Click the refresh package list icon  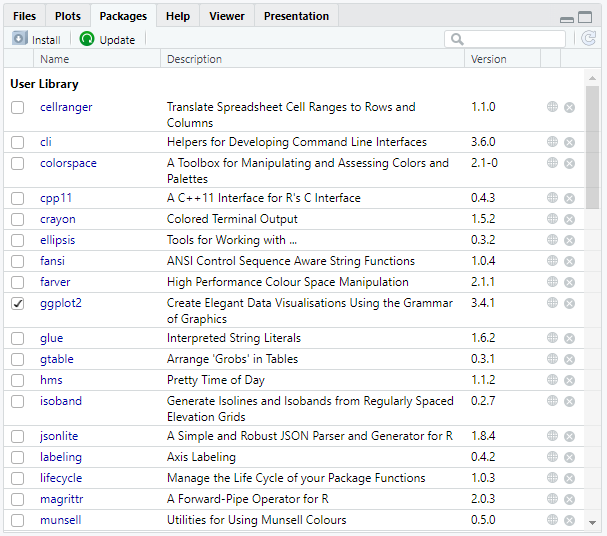(589, 39)
